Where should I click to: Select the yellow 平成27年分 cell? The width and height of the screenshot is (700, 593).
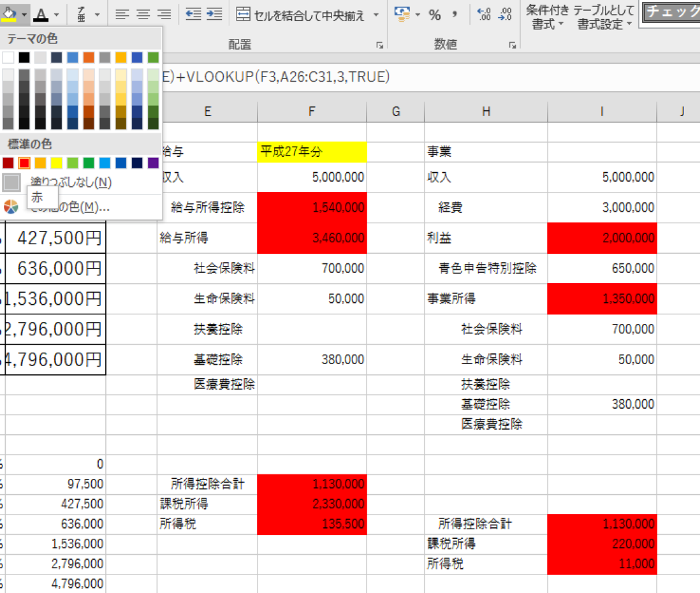tap(312, 152)
